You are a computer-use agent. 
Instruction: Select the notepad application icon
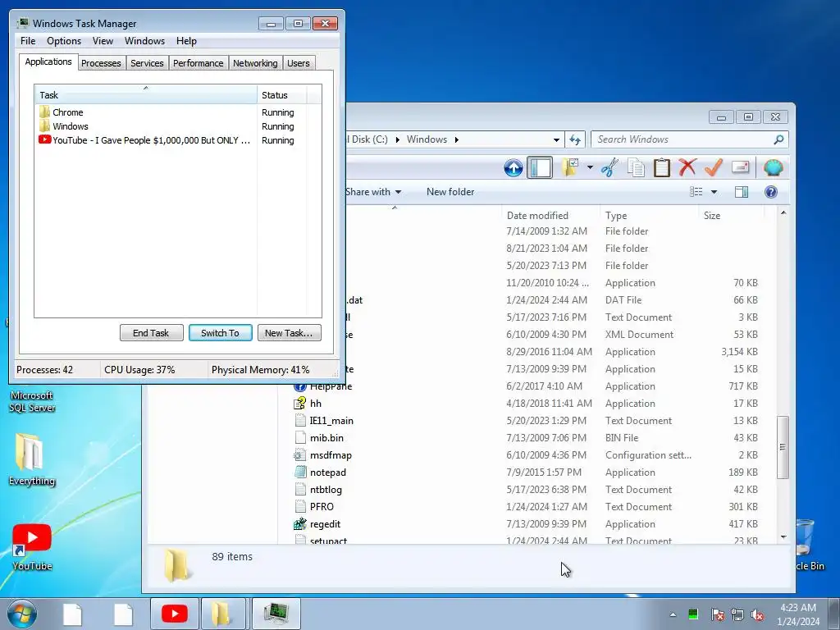300,472
